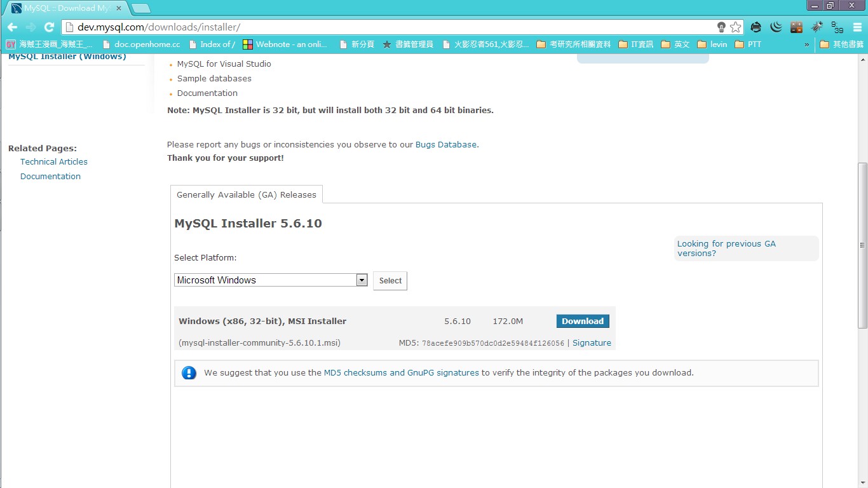This screenshot has height=488, width=868.
Task: Open the IT資訊 bookmark folder
Action: [x=635, y=44]
